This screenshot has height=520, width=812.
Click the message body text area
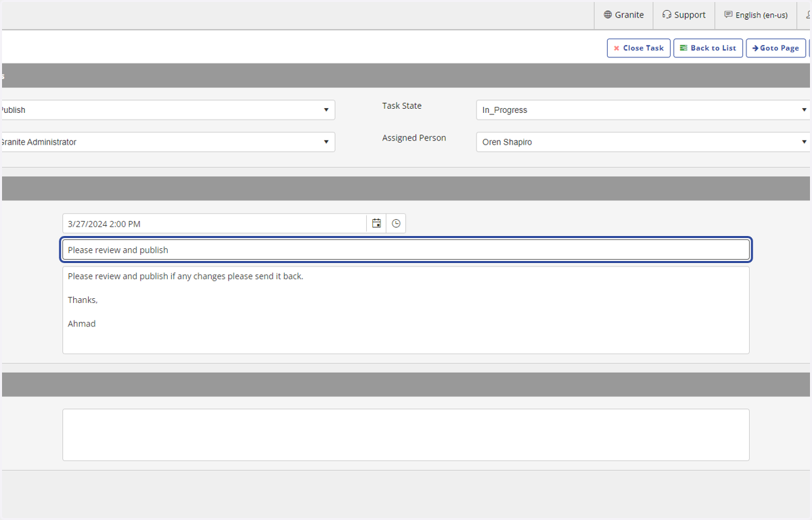[x=406, y=310]
